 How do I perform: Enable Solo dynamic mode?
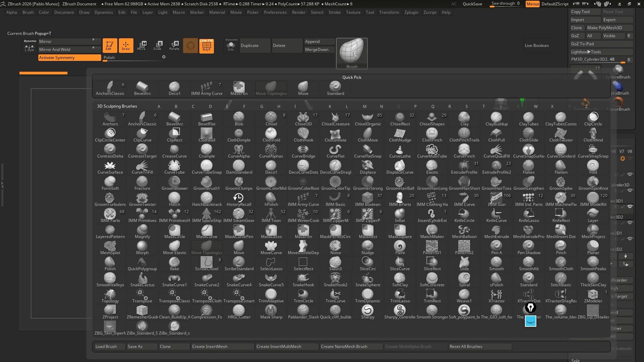pos(231,46)
